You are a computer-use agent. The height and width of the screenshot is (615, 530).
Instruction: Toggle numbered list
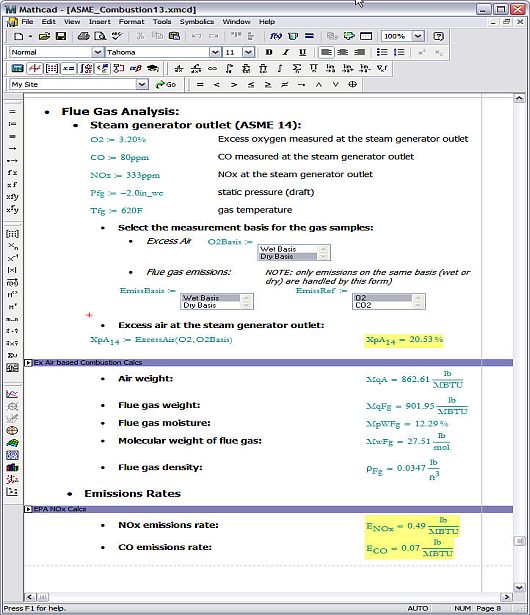(399, 52)
